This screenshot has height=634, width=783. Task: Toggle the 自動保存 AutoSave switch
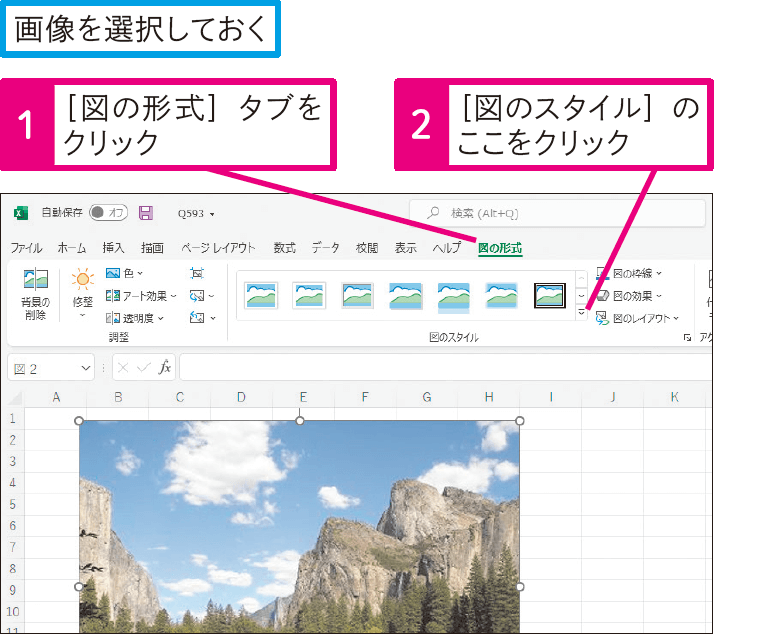[x=108, y=213]
